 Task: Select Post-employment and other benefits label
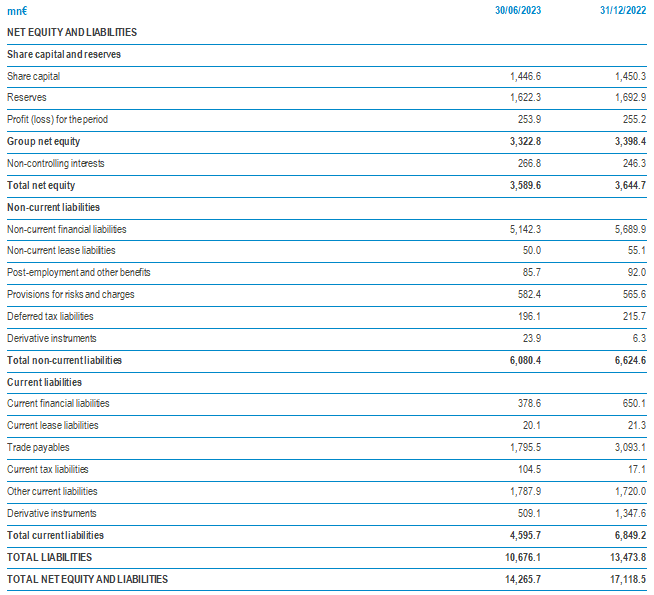point(79,272)
